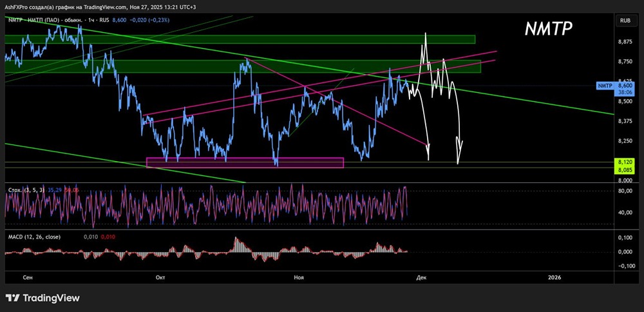Viewport: 644px width, 312px height.
Task: Click the Сен month label on time axis
Action: [x=28, y=278]
